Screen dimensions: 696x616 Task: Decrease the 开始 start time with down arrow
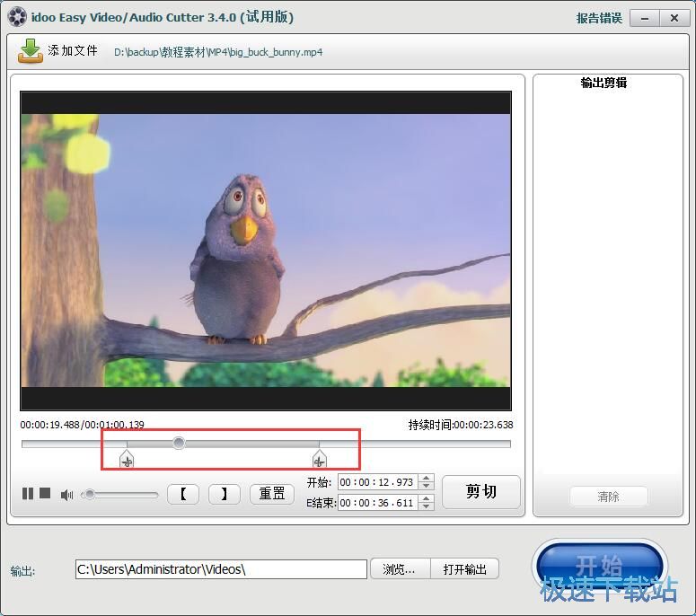pyautogui.click(x=426, y=486)
